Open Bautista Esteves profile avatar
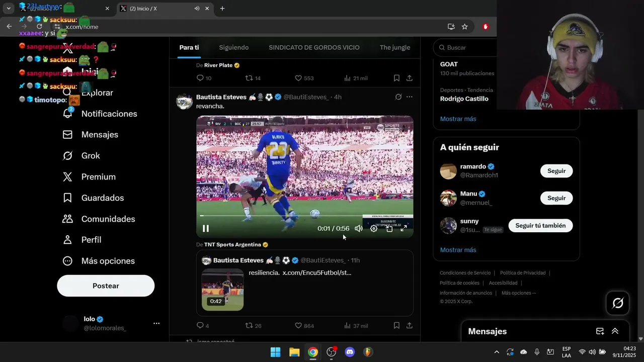The width and height of the screenshot is (644, 362). [x=184, y=101]
